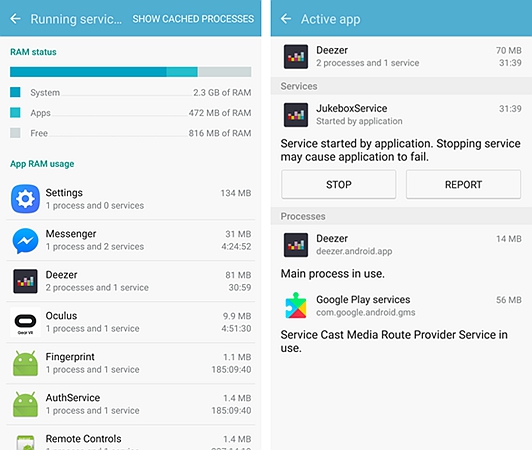Tap 'App RAM usage' section heading
Image resolution: width=532 pixels, height=450 pixels.
click(x=42, y=164)
